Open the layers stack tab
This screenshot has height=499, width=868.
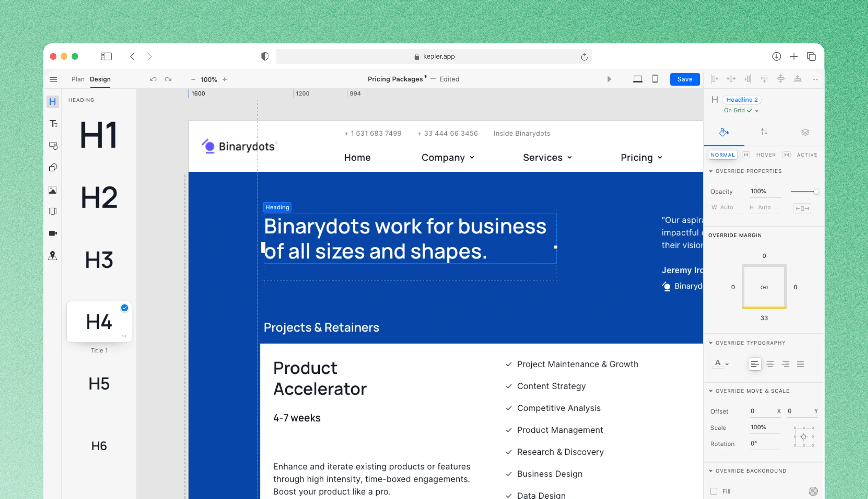click(805, 132)
